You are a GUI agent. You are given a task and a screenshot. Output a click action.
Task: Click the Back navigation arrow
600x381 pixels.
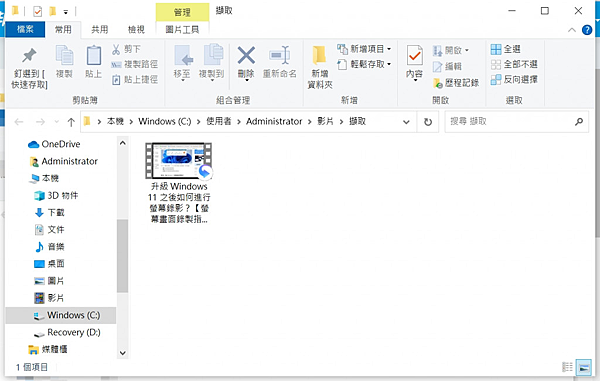[x=19, y=122]
